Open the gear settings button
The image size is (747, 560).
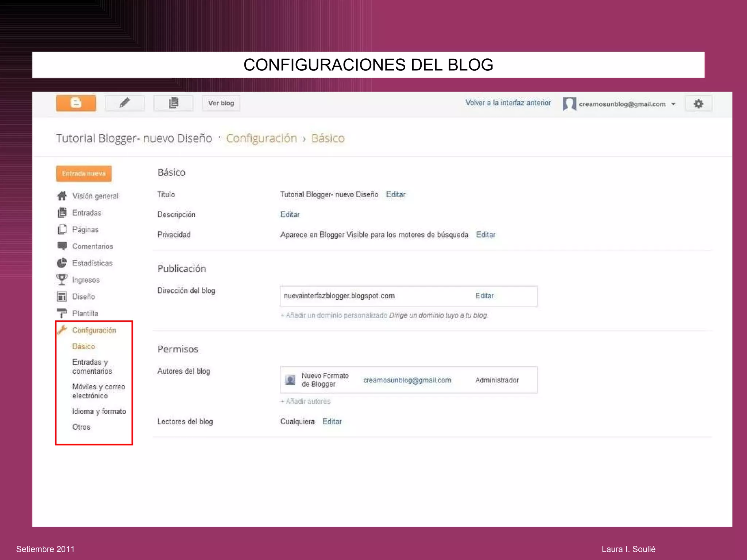698,104
